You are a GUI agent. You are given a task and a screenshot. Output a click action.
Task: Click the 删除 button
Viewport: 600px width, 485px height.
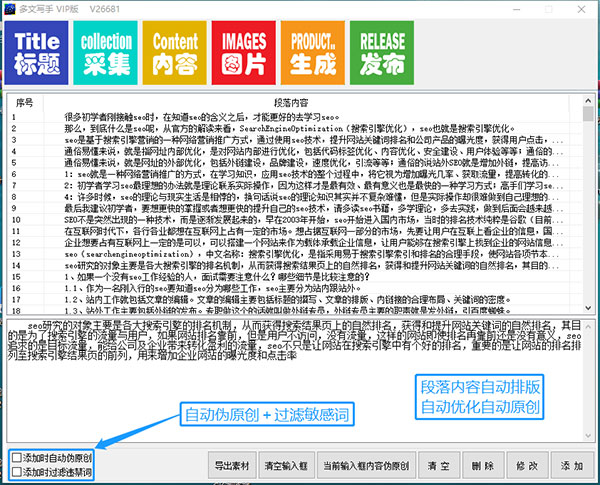tap(483, 465)
